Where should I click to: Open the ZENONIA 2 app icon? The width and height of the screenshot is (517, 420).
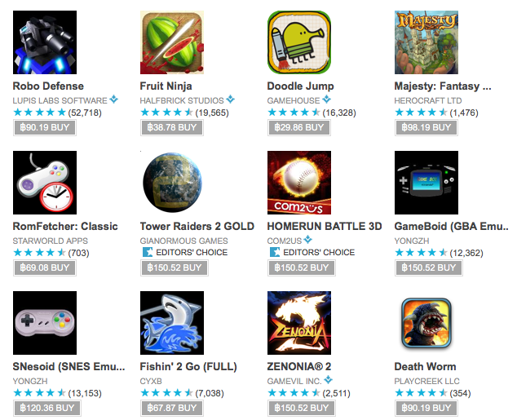pyautogui.click(x=299, y=323)
